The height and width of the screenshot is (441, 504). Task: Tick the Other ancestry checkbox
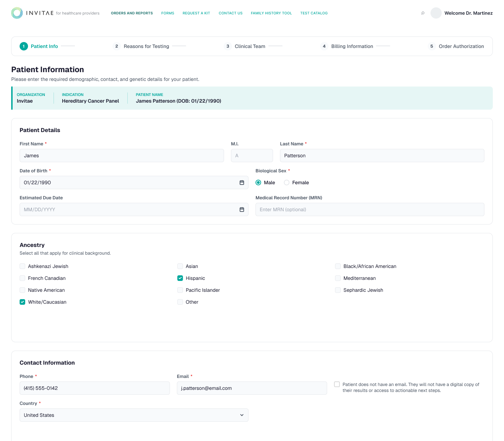[x=180, y=302]
